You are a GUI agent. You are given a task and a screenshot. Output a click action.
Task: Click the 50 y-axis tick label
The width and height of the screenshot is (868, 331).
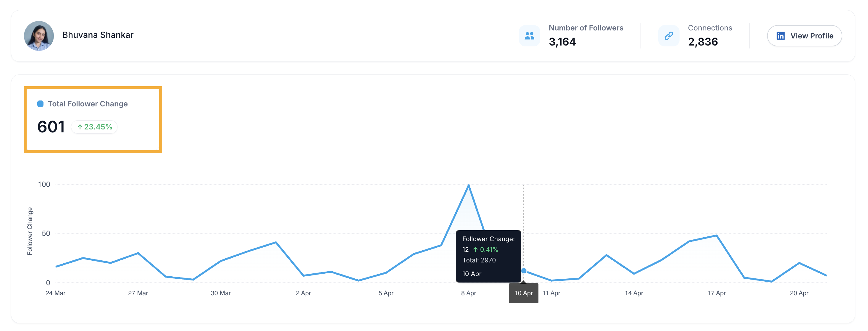click(x=46, y=234)
